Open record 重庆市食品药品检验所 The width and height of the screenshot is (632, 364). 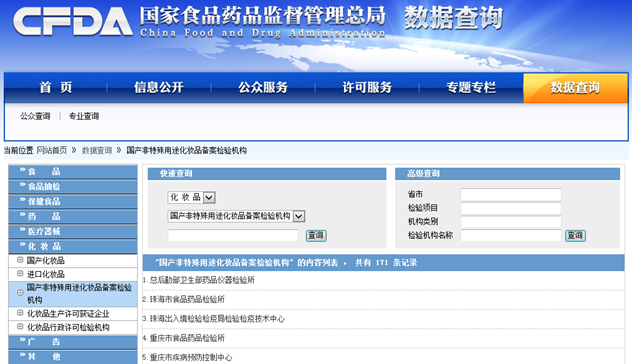(187, 338)
